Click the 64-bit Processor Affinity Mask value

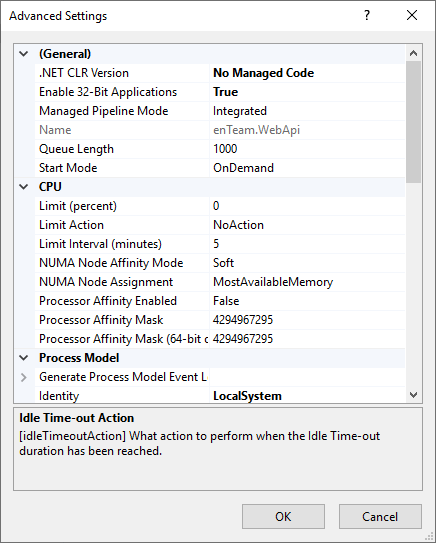coord(307,339)
